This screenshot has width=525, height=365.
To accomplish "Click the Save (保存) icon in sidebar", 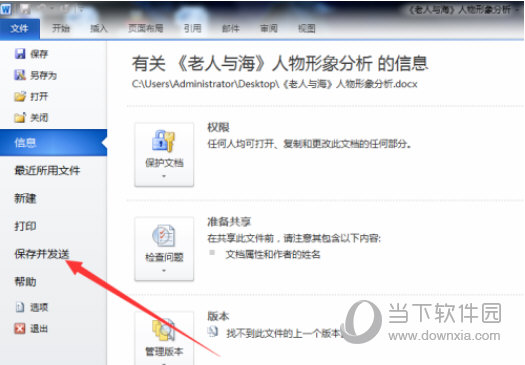I will [20, 54].
